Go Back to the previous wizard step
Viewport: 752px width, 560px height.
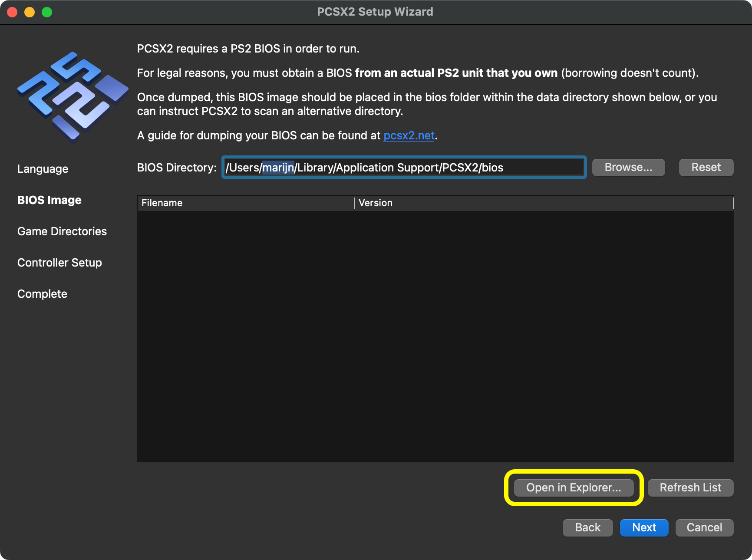pos(587,527)
